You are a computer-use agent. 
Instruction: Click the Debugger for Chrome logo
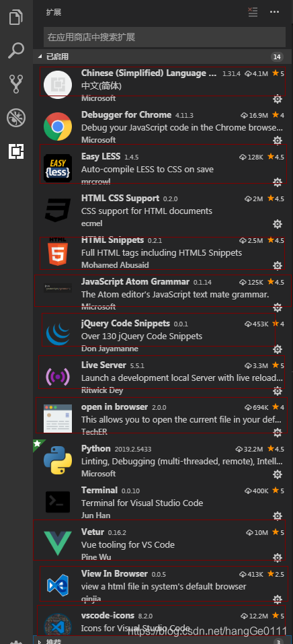pos(58,127)
